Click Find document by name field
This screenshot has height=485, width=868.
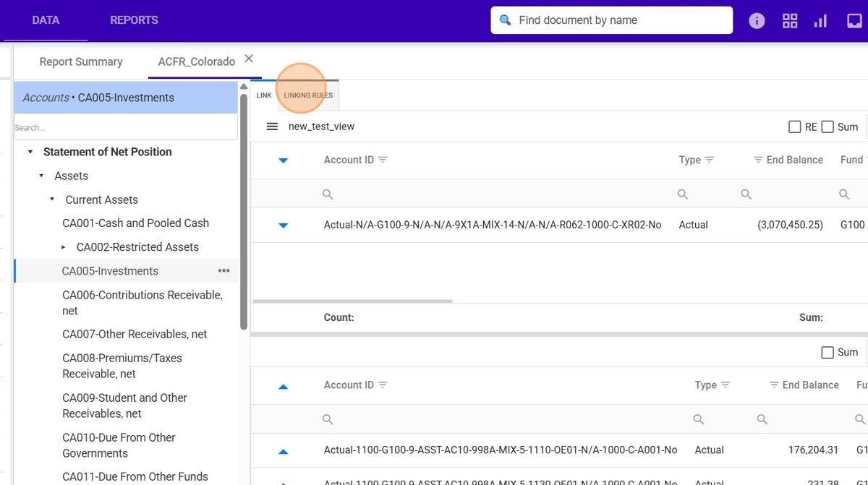point(611,20)
